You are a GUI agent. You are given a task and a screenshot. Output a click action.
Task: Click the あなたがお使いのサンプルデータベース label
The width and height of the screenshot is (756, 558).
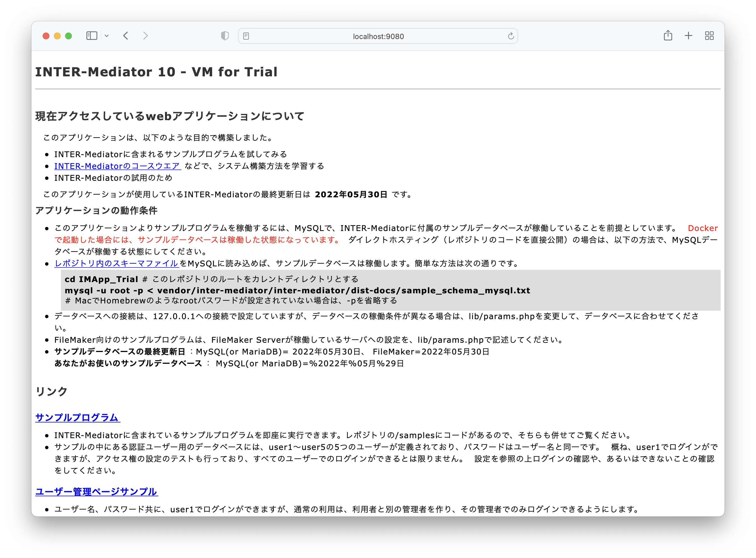coord(128,363)
